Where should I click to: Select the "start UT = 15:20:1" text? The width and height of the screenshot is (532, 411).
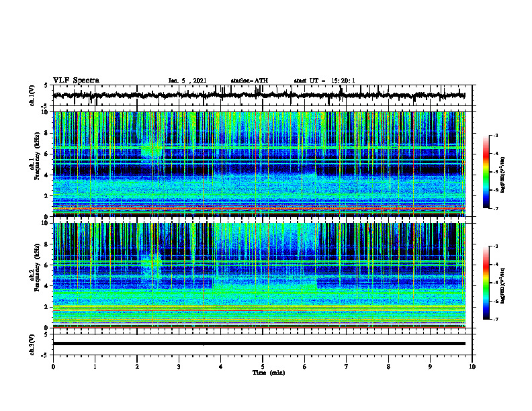[324, 81]
